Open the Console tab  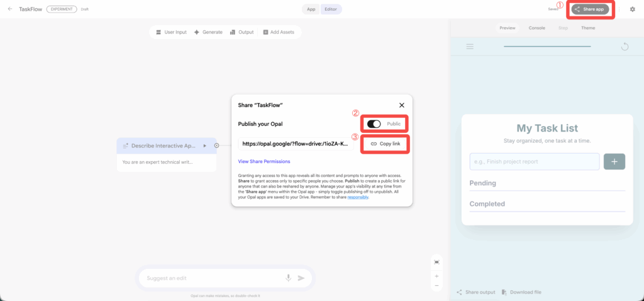click(536, 28)
